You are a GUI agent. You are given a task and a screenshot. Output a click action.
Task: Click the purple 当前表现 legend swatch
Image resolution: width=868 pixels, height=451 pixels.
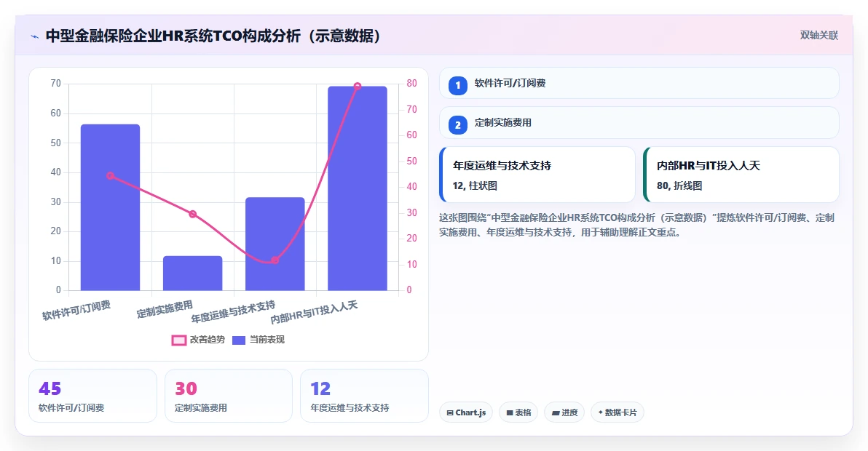[239, 340]
